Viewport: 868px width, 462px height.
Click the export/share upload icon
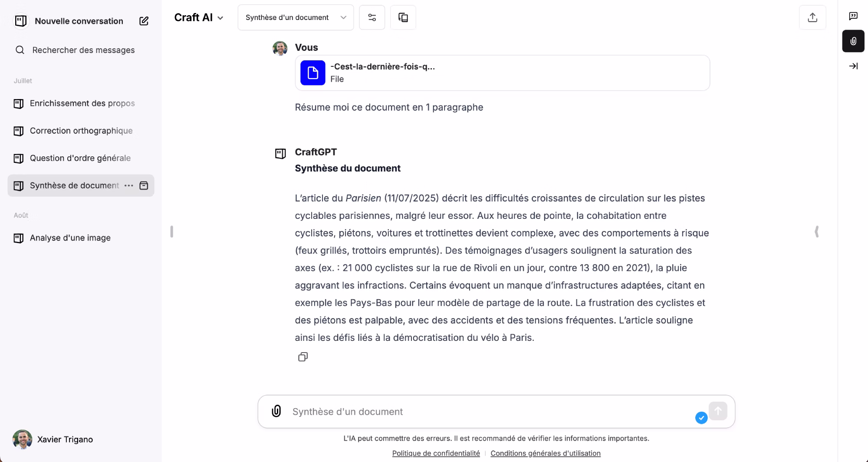click(x=812, y=17)
